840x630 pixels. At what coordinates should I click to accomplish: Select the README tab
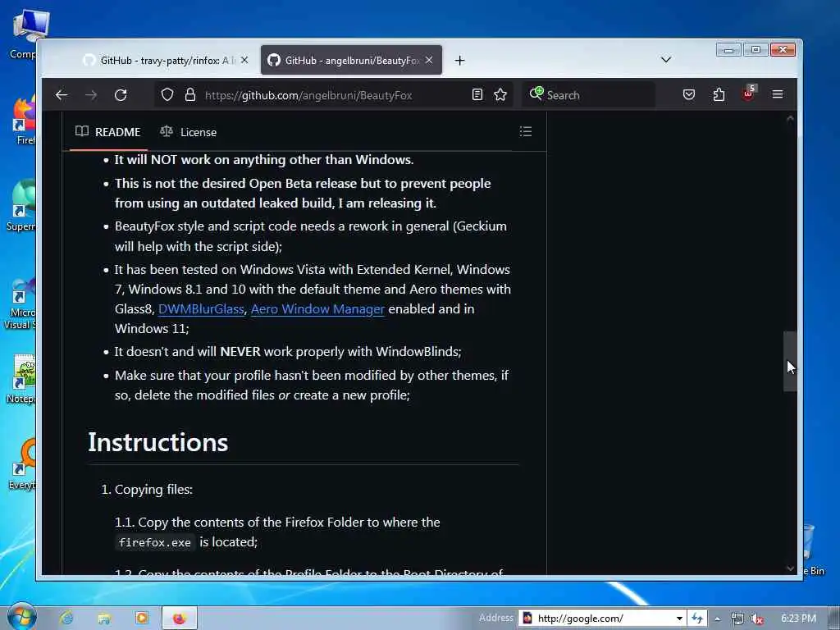pyautogui.click(x=108, y=132)
